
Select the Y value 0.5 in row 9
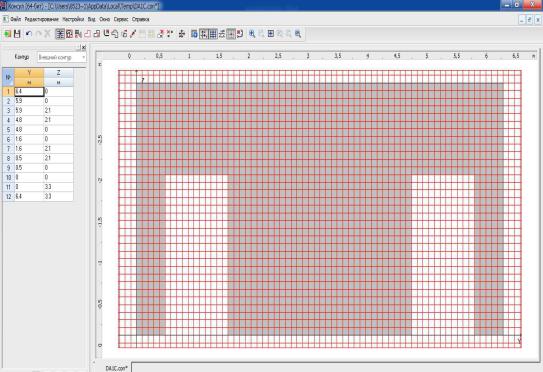point(29,168)
